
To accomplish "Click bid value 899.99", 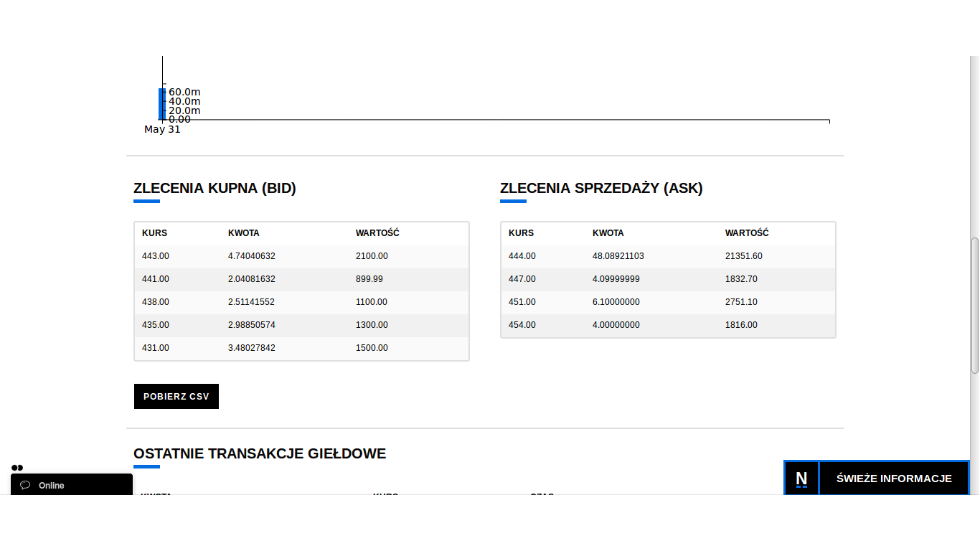I will coord(369,279).
